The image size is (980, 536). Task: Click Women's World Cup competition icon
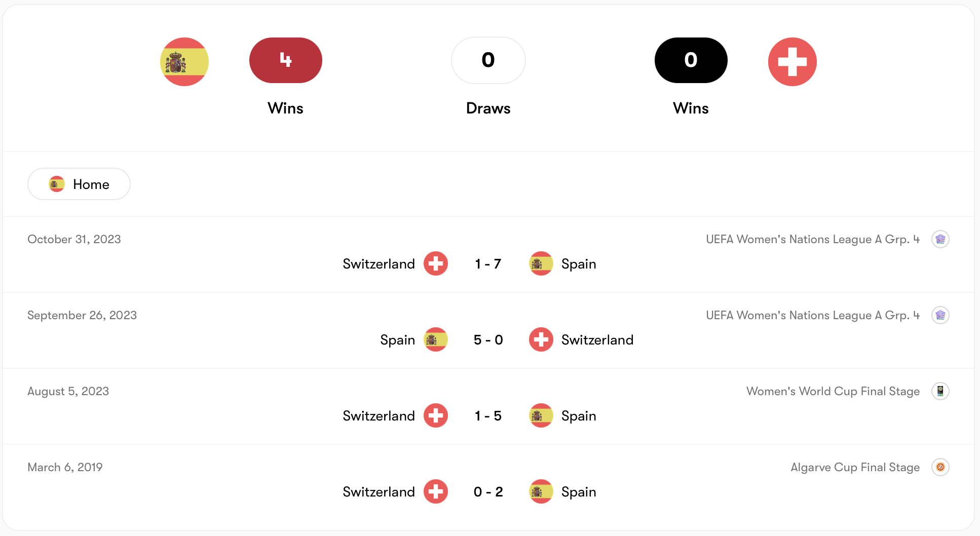[x=940, y=391]
